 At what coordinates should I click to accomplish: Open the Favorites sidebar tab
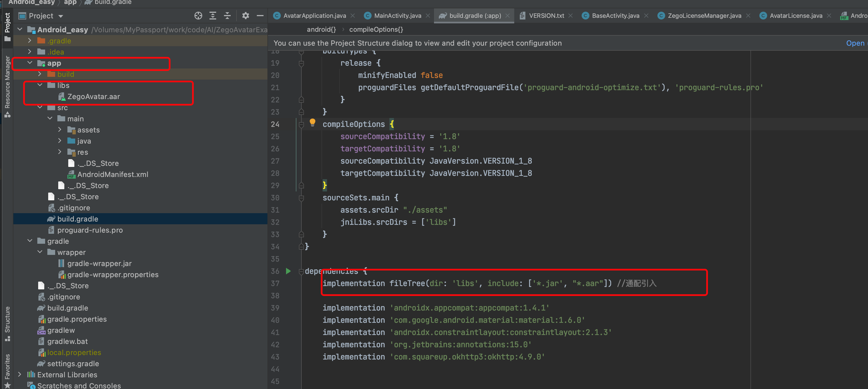pos(7,371)
